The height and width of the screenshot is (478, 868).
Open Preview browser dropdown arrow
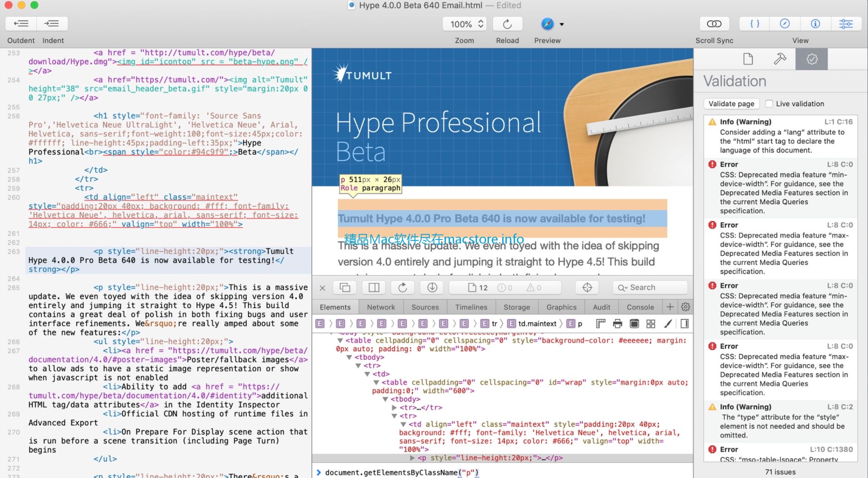click(x=562, y=24)
